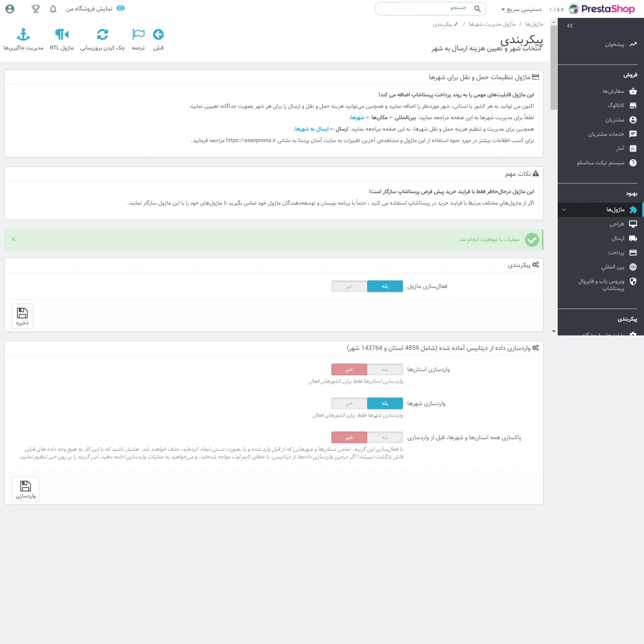Open the دسترسی سریع dropdown
This screenshot has height=644, width=644.
pos(521,9)
